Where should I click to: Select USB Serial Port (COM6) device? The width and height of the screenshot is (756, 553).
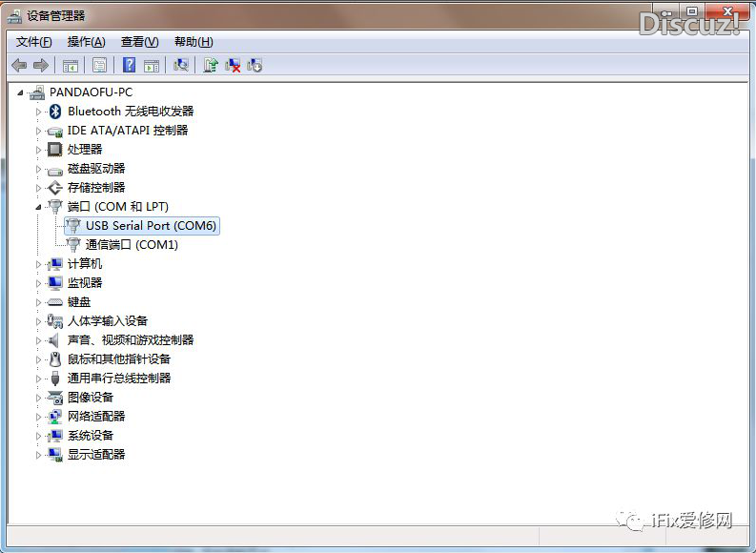[151, 226]
